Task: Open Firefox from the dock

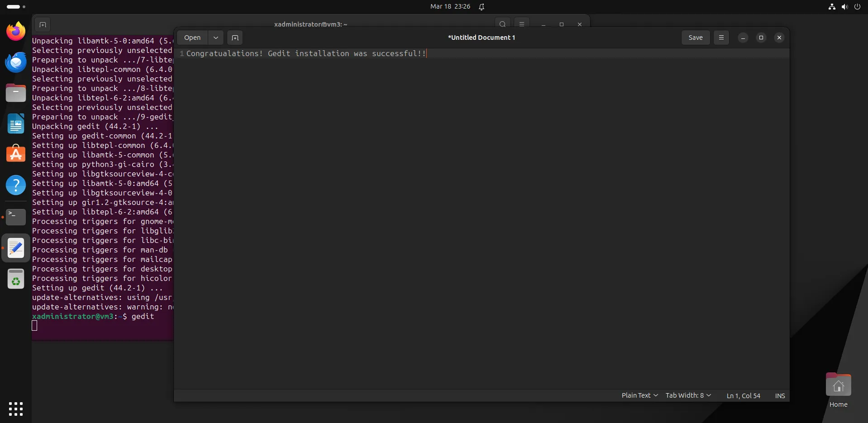Action: point(16,31)
